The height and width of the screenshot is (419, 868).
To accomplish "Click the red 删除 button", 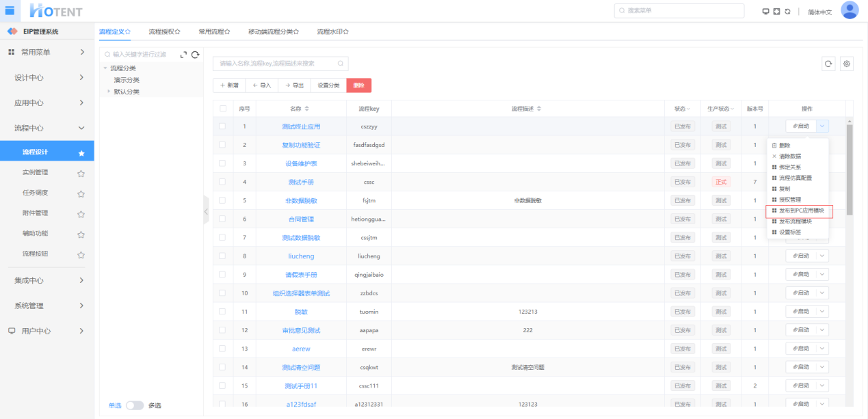I will click(358, 85).
